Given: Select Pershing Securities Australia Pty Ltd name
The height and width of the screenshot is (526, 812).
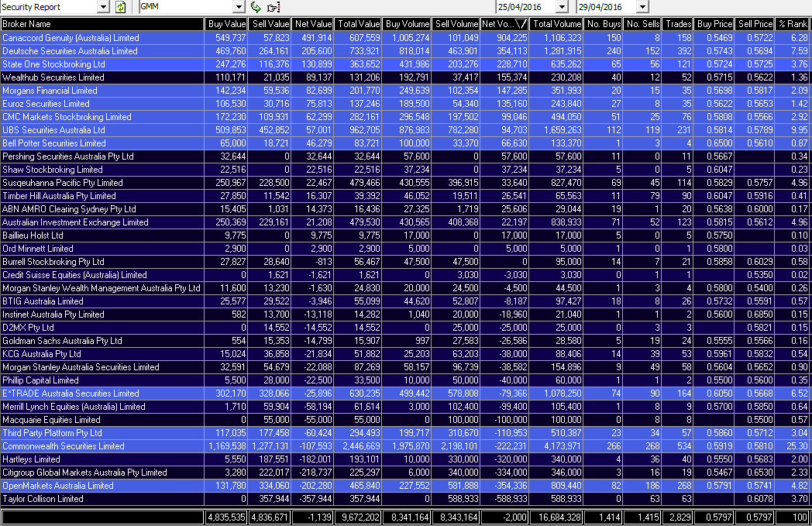Looking at the screenshot, I should pos(68,156).
